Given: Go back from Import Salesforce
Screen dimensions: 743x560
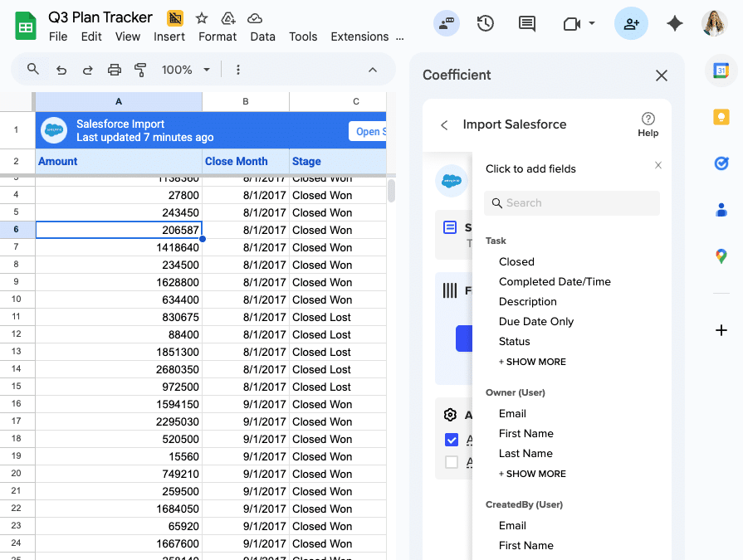Looking at the screenshot, I should [x=444, y=125].
